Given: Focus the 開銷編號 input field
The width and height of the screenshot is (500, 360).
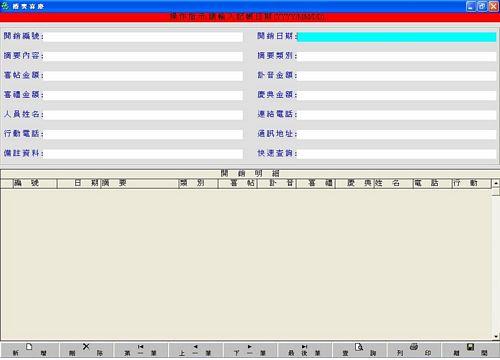Looking at the screenshot, I should pyautogui.click(x=143, y=37).
